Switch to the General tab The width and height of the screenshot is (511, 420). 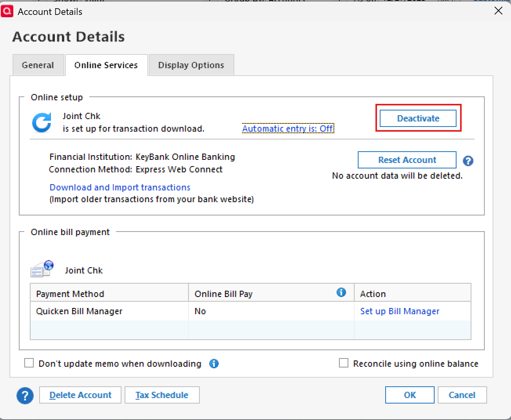click(x=38, y=65)
